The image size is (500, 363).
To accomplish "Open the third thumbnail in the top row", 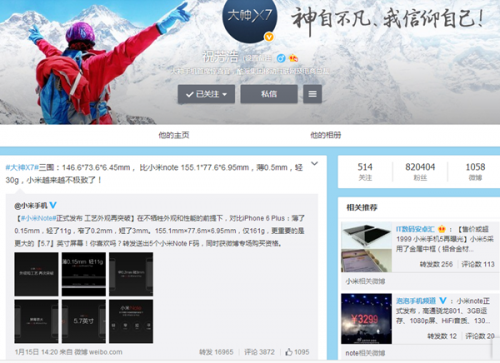I will (x=131, y=274).
